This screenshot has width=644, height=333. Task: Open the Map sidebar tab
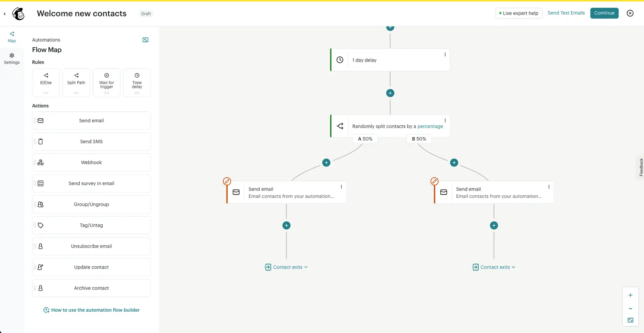click(x=12, y=37)
